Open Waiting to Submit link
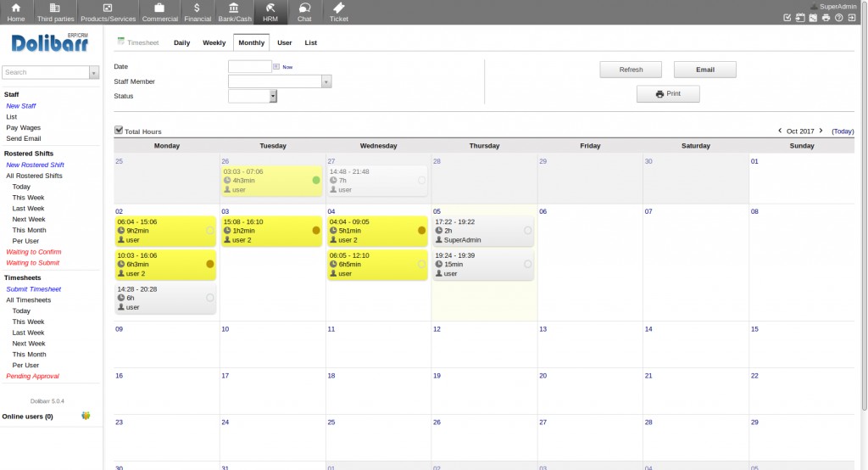 [33, 263]
